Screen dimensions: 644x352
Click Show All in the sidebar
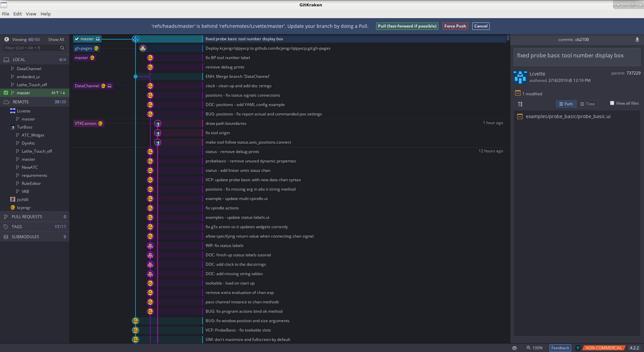56,39
